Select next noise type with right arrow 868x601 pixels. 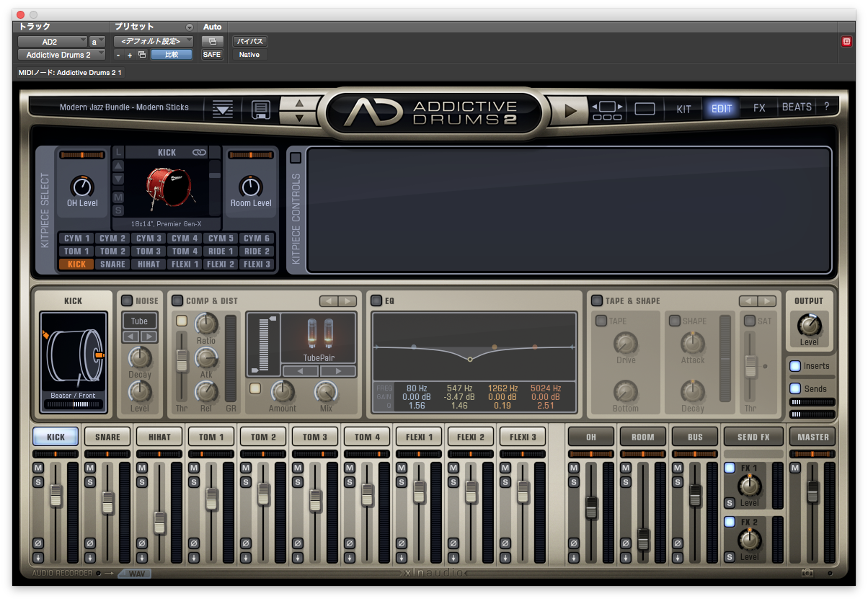[149, 337]
